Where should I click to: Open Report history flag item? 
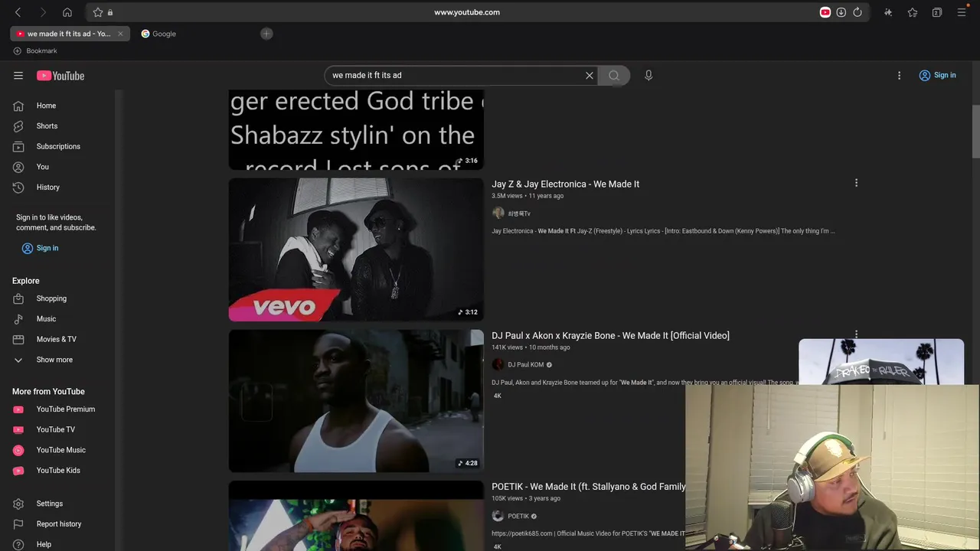[x=58, y=524]
